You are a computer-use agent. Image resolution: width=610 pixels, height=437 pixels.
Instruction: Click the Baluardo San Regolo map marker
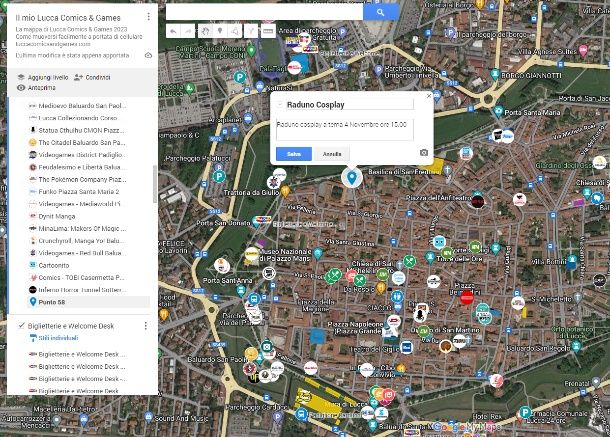(x=577, y=346)
